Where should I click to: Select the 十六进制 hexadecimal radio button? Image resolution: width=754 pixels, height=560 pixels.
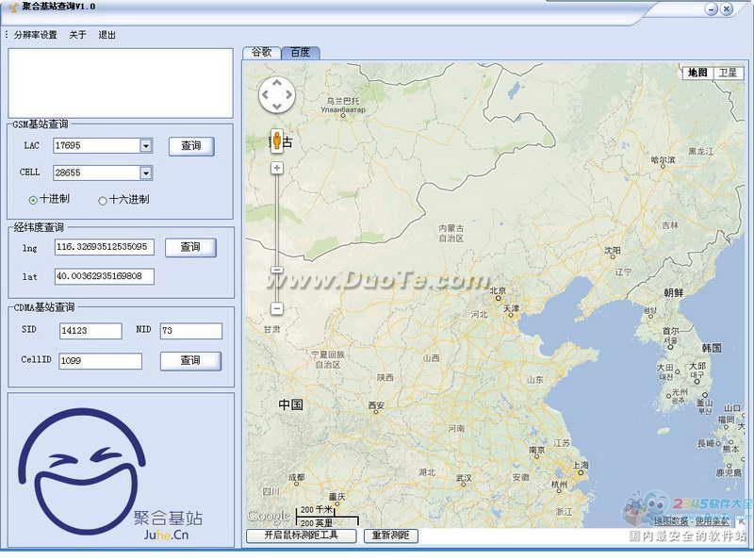[x=102, y=201]
